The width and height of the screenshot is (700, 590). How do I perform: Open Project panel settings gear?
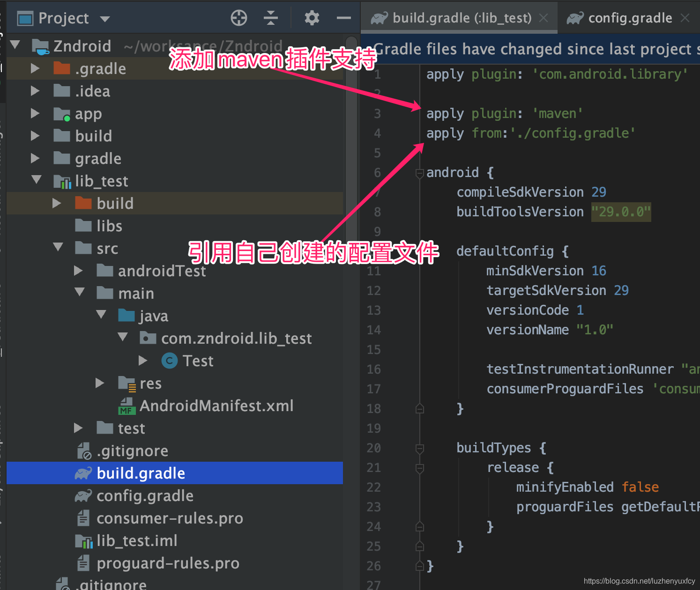(x=312, y=18)
